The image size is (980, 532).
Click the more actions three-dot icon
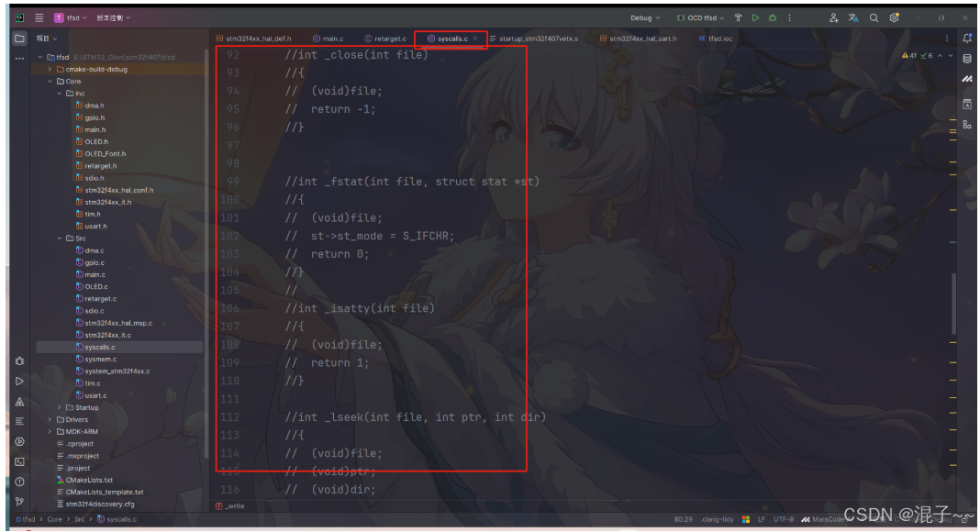coord(788,17)
